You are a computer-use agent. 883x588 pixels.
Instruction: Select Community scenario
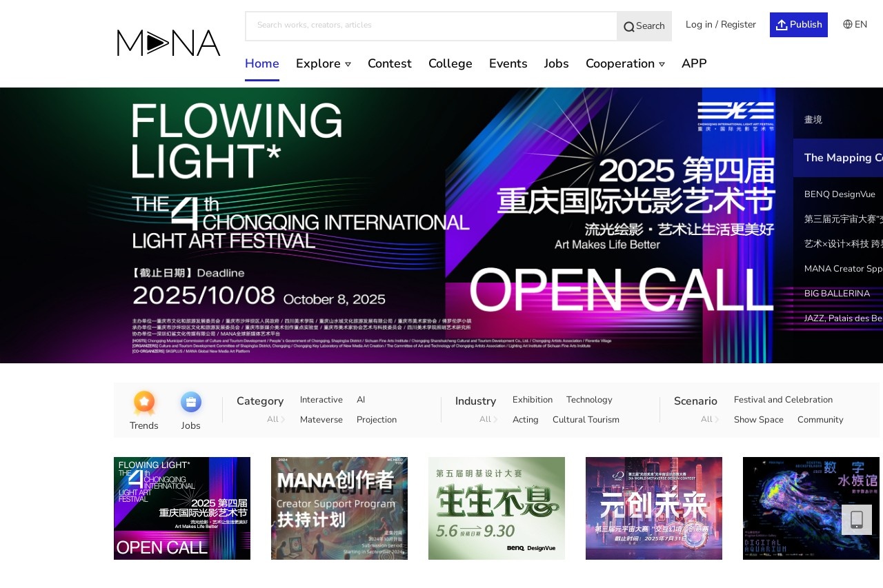point(820,420)
